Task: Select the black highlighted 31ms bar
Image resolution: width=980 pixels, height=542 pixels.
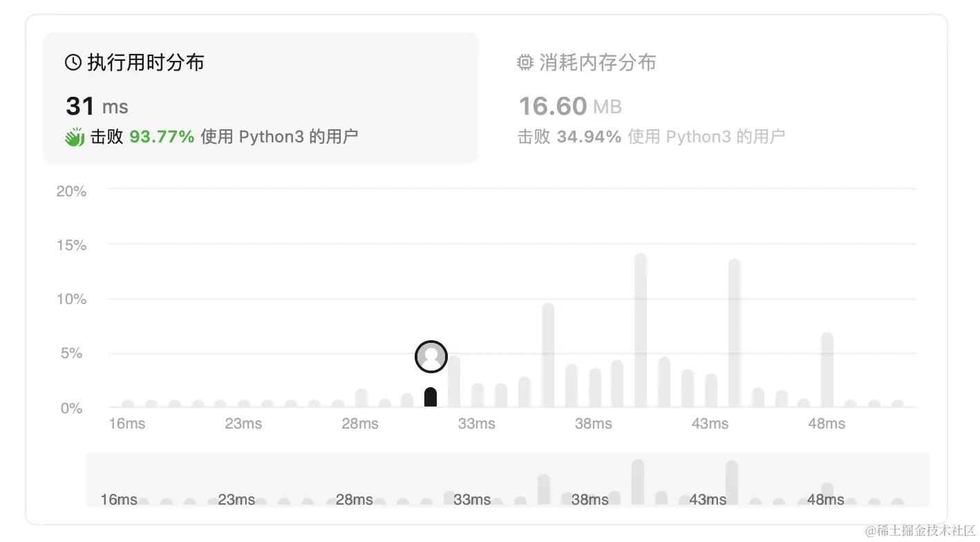Action: tap(431, 398)
